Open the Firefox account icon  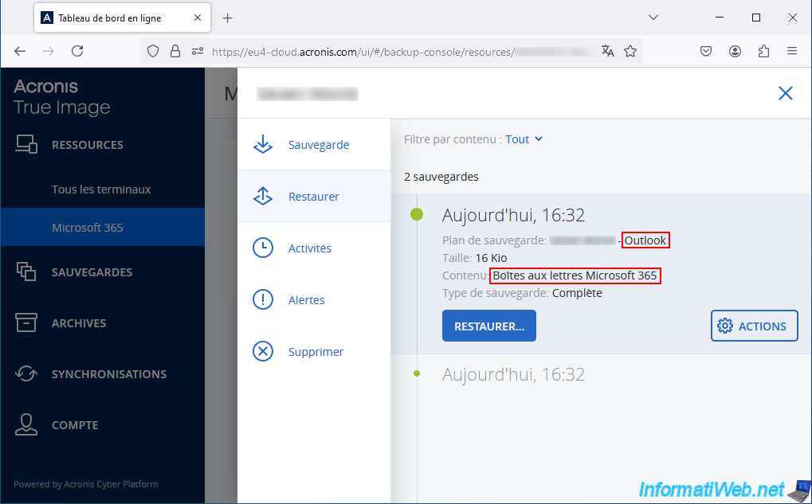point(735,51)
